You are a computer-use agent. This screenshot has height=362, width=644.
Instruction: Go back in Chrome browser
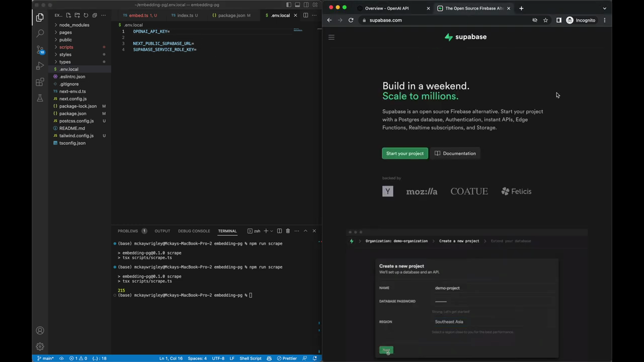tap(329, 20)
